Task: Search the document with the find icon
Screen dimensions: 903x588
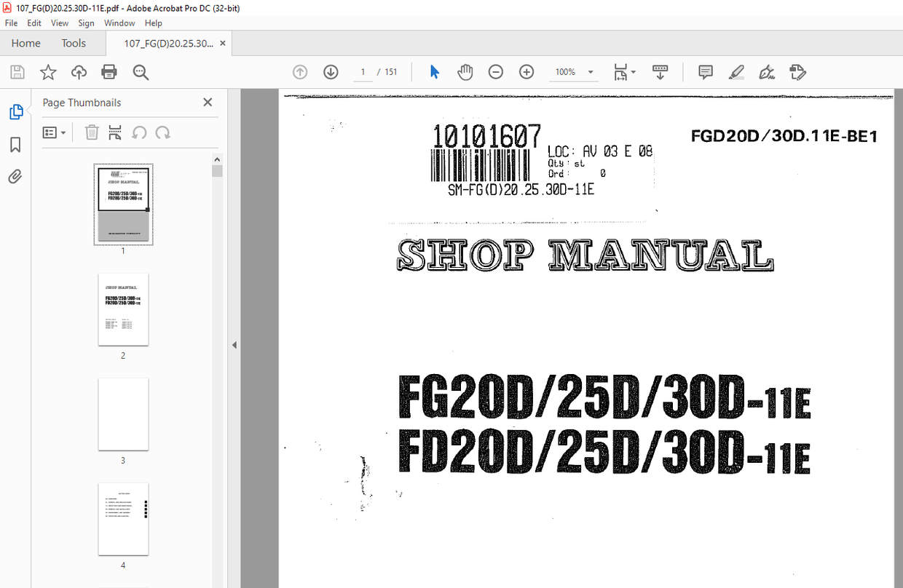Action: (x=141, y=71)
